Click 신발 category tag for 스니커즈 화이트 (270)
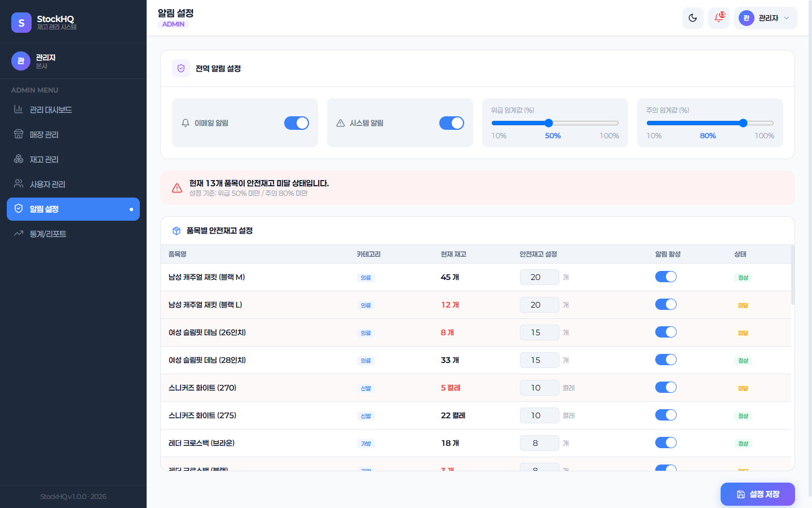 (366, 388)
